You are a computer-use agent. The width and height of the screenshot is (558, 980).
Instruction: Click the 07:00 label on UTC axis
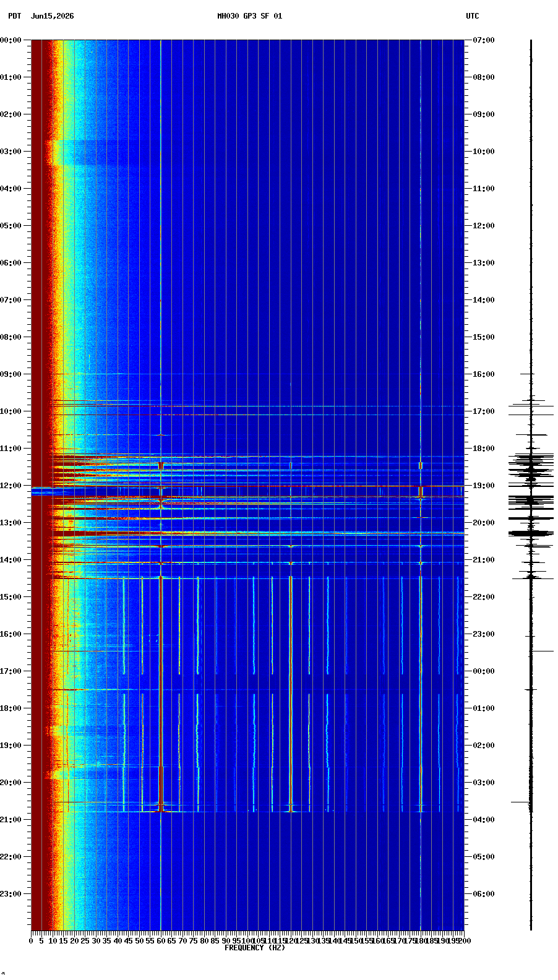tap(484, 40)
